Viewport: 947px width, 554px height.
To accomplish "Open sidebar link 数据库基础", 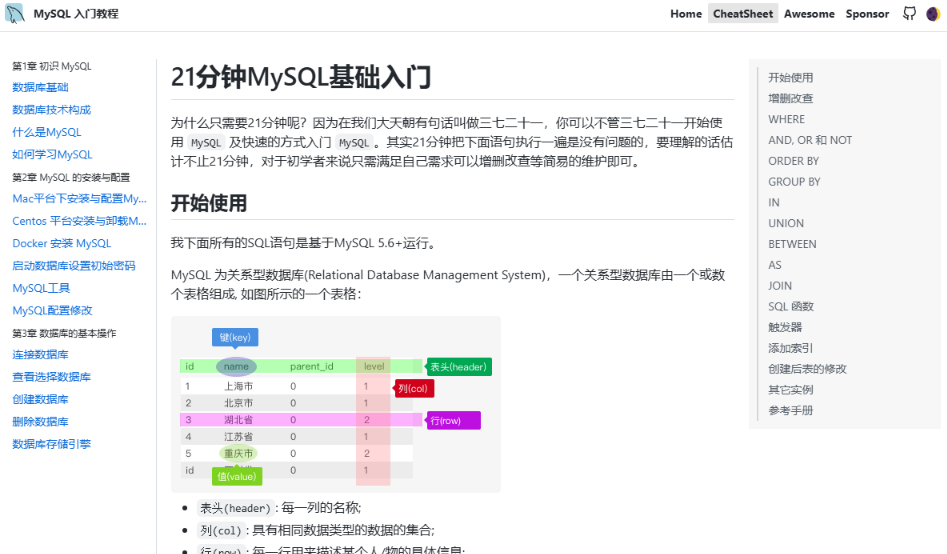I will 40,88.
